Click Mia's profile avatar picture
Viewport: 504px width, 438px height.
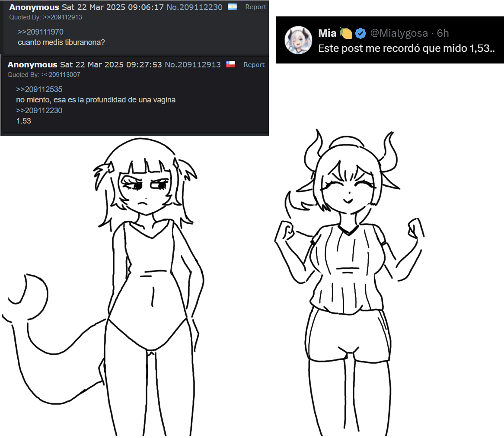(x=298, y=40)
